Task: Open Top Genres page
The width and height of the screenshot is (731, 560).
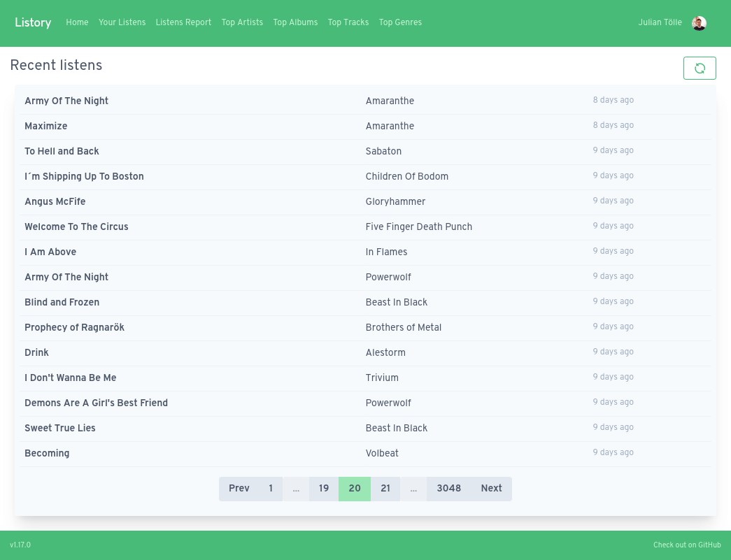Action: pyautogui.click(x=400, y=22)
